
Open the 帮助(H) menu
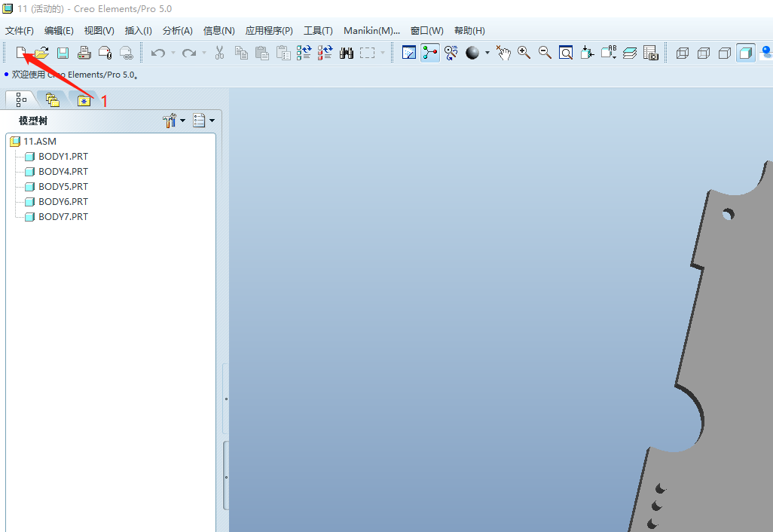(x=469, y=31)
